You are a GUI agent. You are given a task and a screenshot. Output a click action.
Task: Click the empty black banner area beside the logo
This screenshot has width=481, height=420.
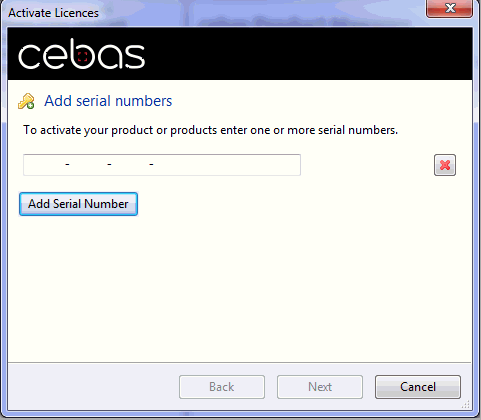(x=307, y=54)
